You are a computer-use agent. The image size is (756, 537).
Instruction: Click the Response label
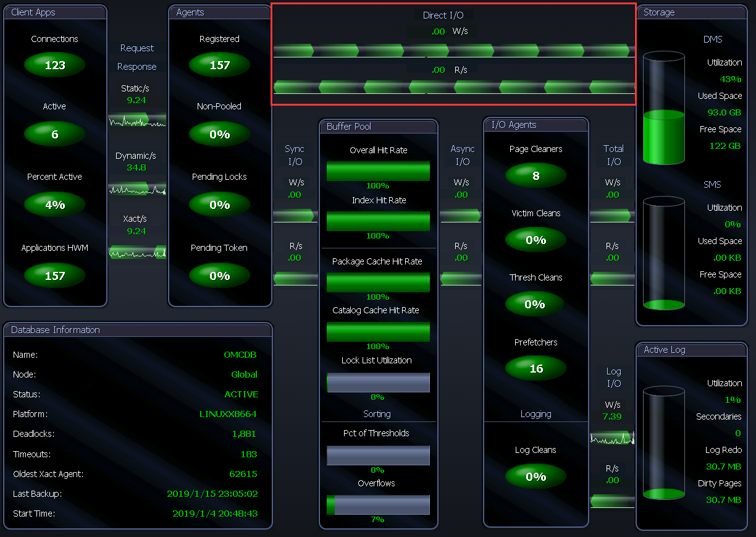click(137, 67)
